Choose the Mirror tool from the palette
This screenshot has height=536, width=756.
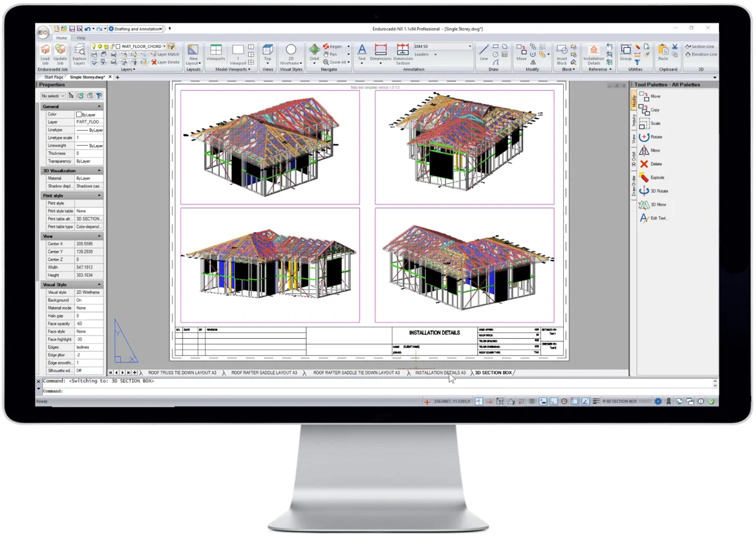pyautogui.click(x=648, y=150)
